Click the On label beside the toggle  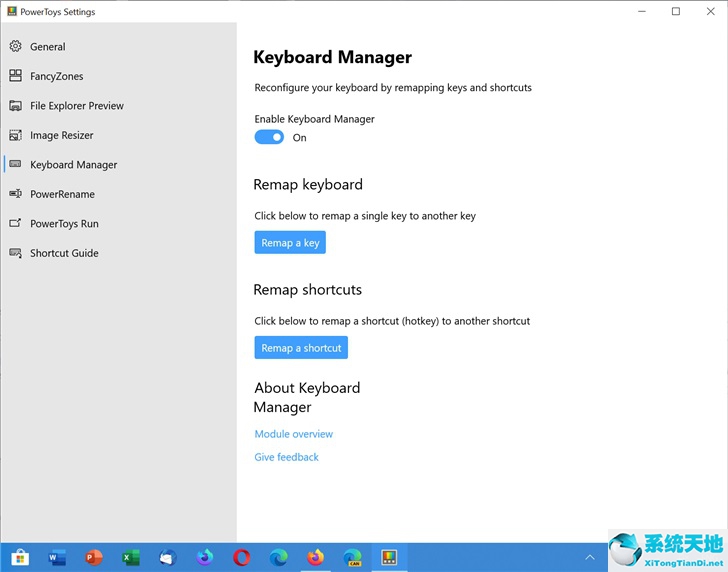click(299, 138)
